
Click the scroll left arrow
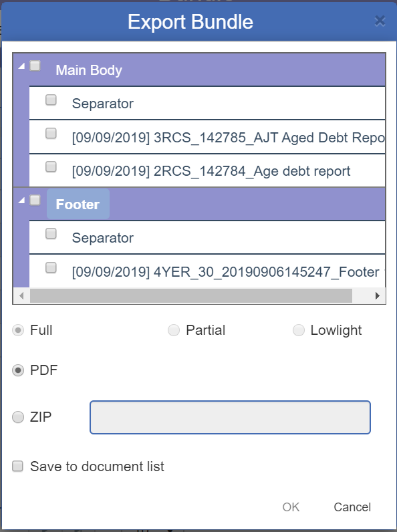point(21,296)
